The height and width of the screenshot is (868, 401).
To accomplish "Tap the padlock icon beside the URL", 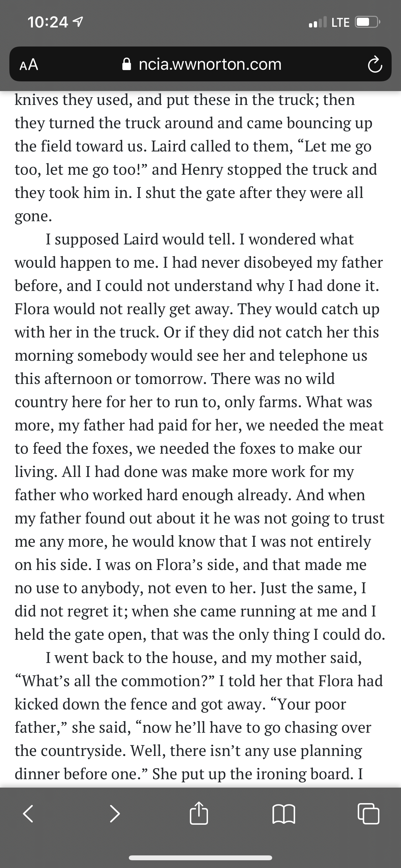I will click(x=127, y=64).
